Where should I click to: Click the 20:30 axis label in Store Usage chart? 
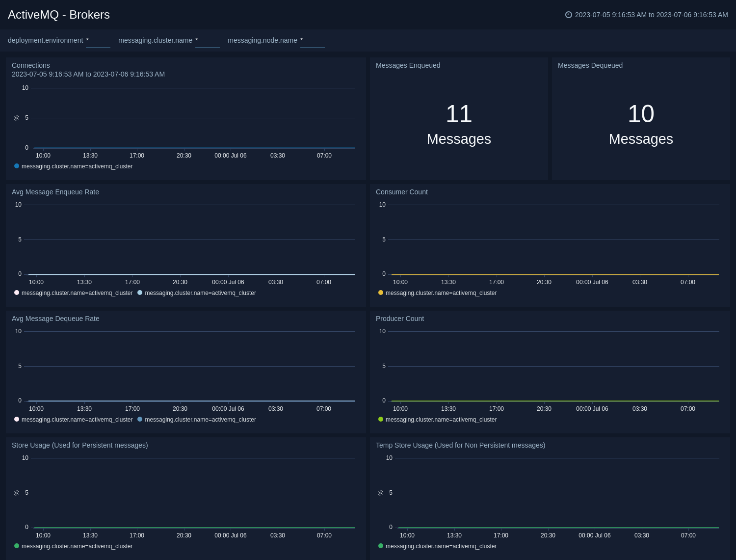(184, 535)
